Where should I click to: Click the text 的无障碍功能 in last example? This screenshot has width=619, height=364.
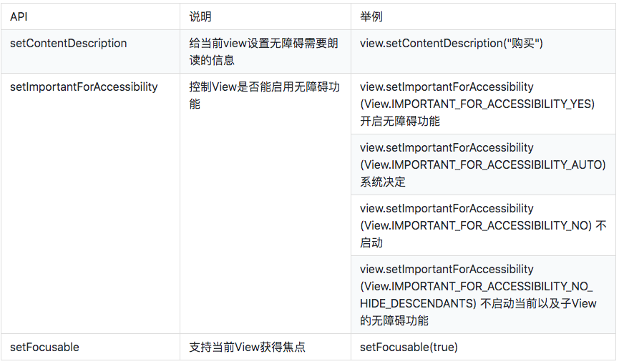(394, 320)
